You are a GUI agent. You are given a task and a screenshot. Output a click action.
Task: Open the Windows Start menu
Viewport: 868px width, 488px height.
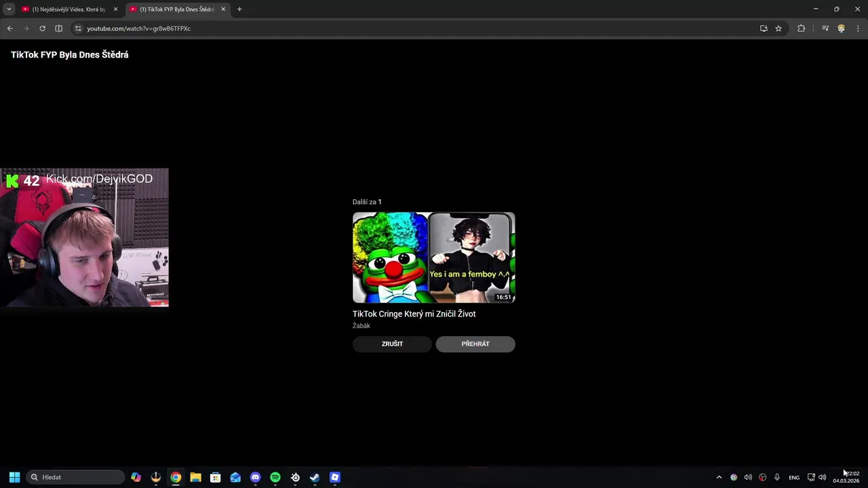(x=14, y=477)
